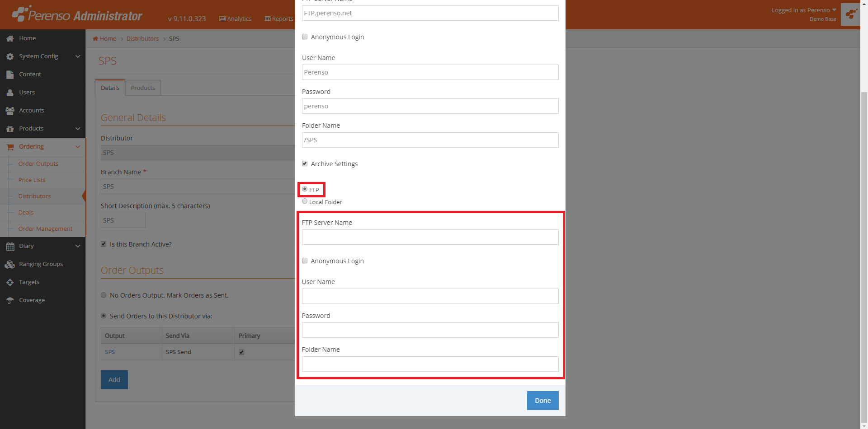Select No Orders Output radio option
The width and height of the screenshot is (868, 429).
click(104, 295)
